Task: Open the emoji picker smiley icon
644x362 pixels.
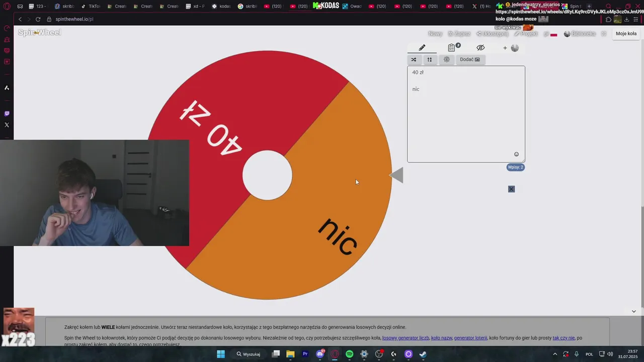Action: (516, 154)
